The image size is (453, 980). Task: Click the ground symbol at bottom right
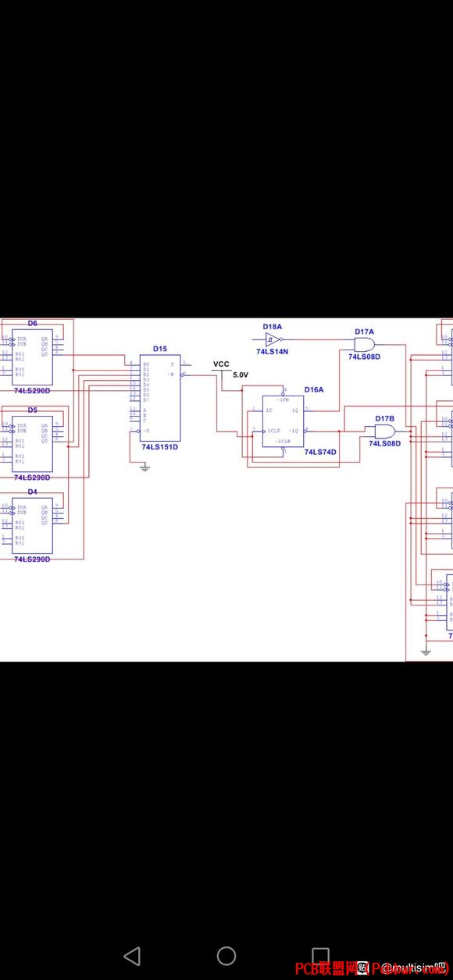pos(426,651)
